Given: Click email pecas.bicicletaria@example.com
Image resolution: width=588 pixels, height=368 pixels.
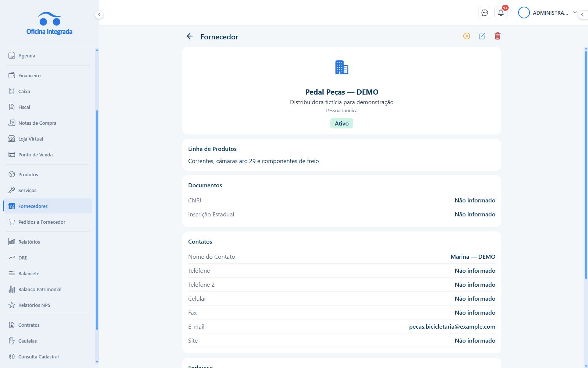Looking at the screenshot, I should click(452, 326).
